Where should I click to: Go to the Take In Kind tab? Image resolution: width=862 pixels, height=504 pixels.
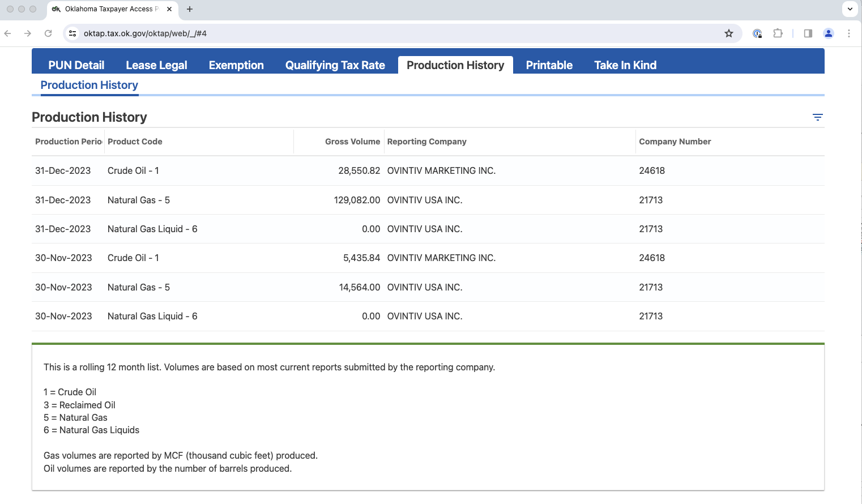pyautogui.click(x=625, y=65)
